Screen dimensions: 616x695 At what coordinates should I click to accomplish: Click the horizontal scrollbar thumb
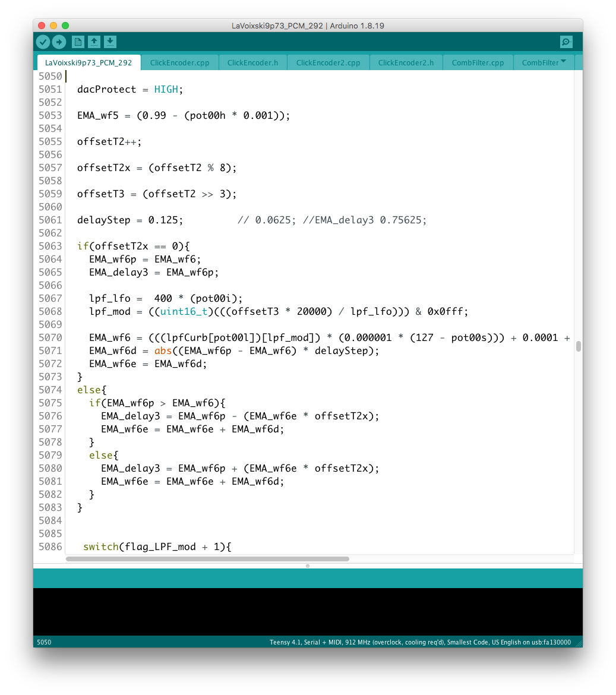[208, 559]
